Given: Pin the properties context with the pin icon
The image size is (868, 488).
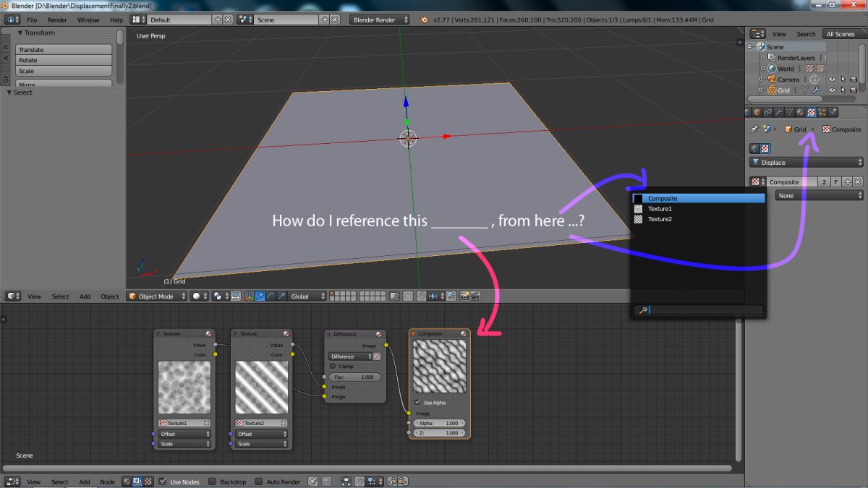Looking at the screenshot, I should point(754,129).
